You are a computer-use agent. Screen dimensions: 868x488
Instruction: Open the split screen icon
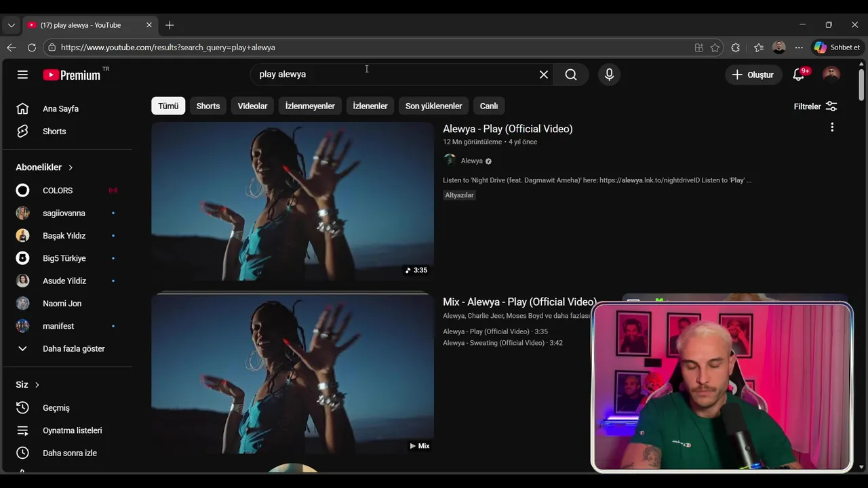(698, 47)
